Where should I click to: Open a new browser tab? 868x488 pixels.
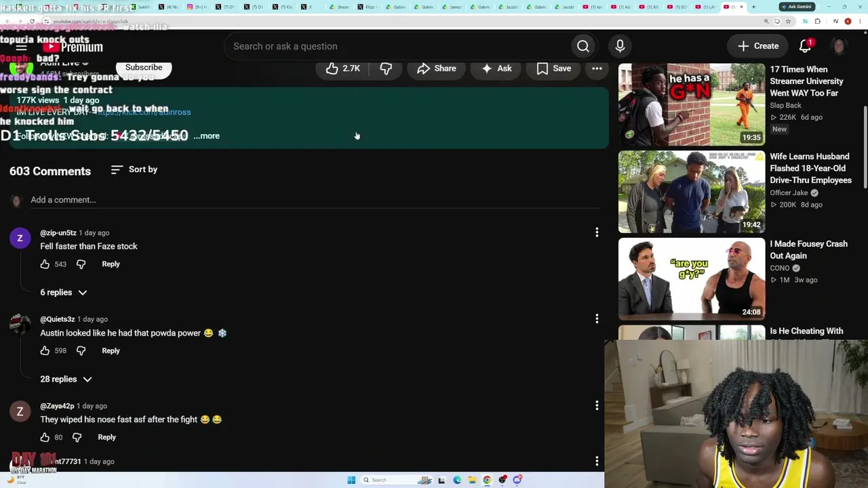pos(753,7)
